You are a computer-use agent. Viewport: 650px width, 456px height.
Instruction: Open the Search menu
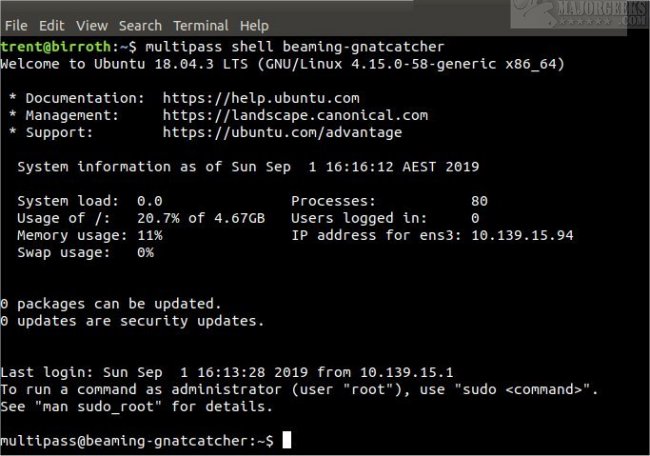[140, 25]
